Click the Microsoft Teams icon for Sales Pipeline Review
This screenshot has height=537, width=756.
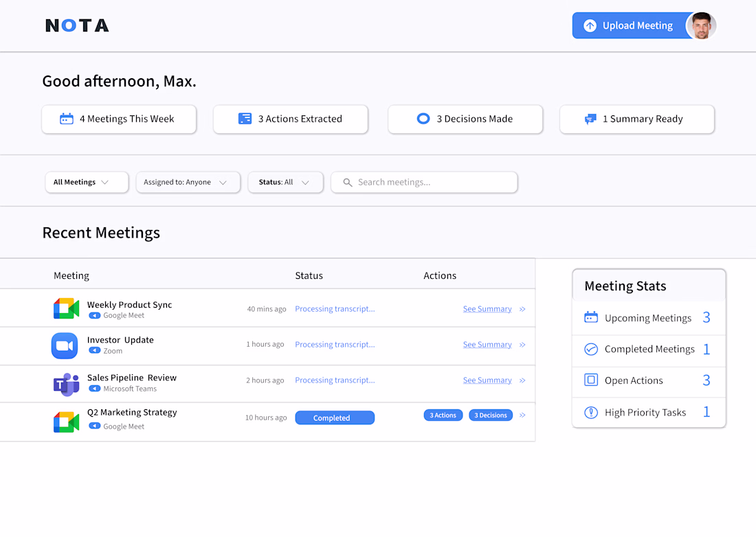(x=66, y=384)
